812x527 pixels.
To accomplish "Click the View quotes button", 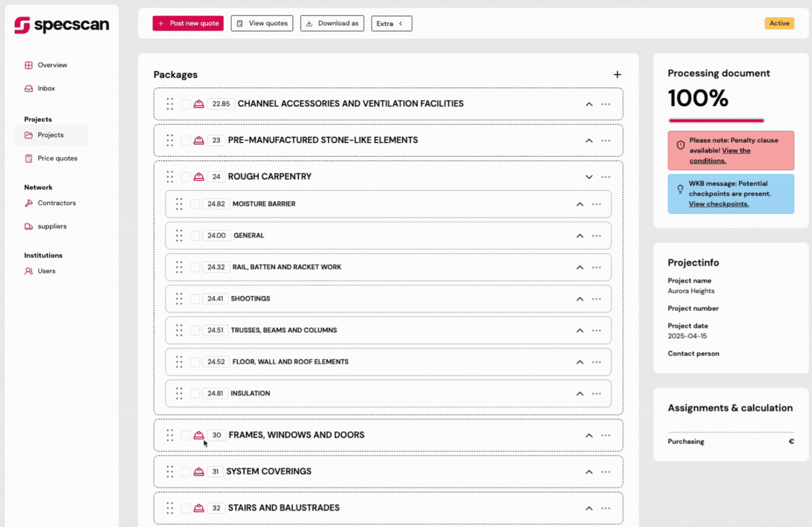I will click(x=262, y=24).
